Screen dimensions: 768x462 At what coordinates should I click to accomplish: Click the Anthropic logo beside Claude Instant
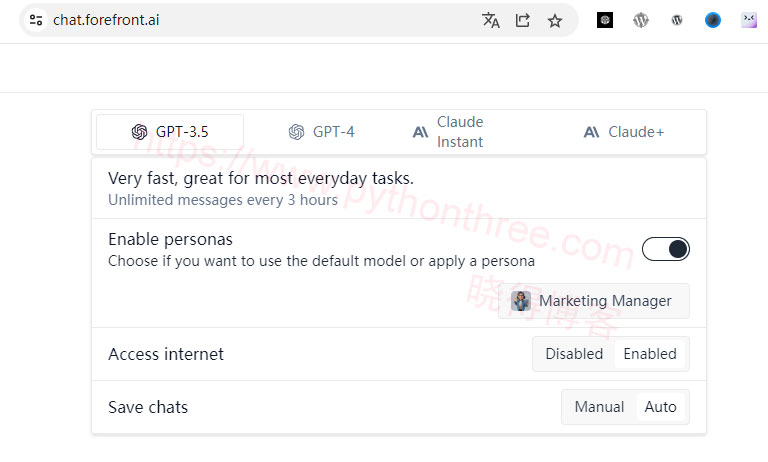point(420,132)
